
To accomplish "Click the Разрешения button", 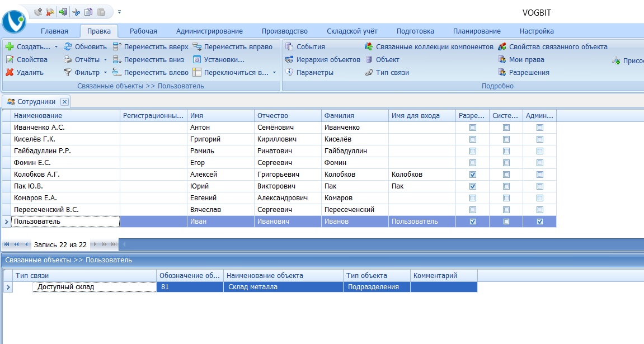I will (x=529, y=73).
